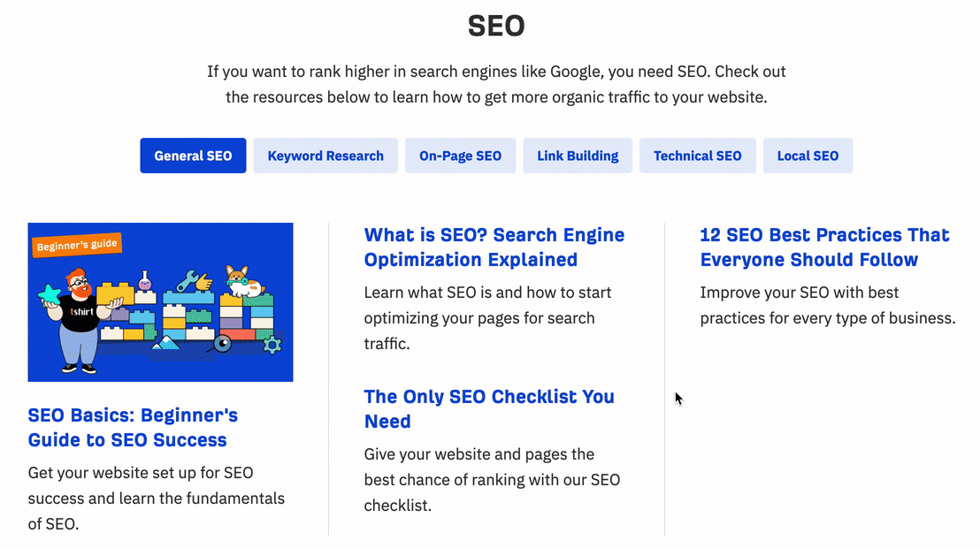Click the SEO page heading
The image size is (980, 548).
point(496,26)
